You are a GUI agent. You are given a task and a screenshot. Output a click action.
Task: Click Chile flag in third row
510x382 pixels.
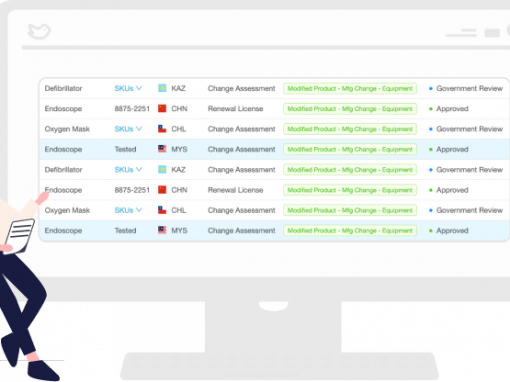(x=162, y=129)
